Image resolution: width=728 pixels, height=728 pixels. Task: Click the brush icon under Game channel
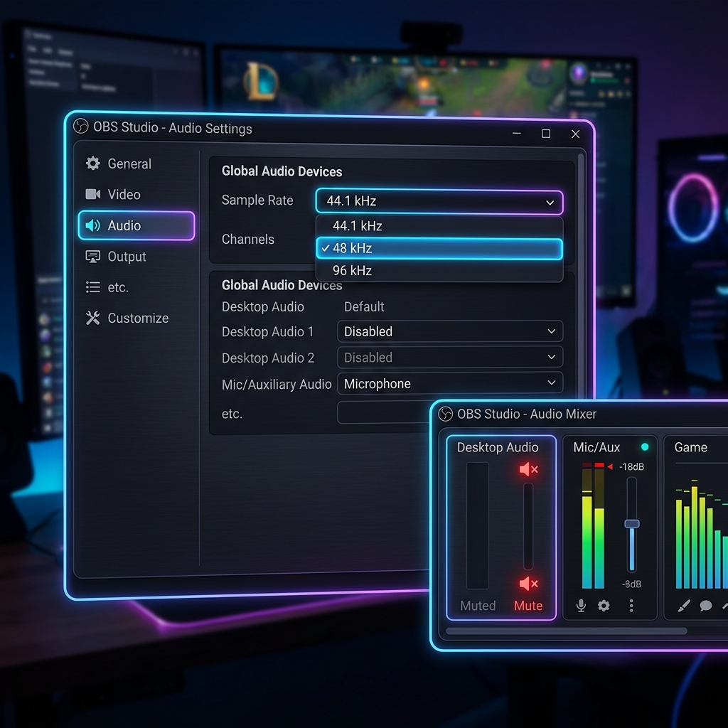click(x=684, y=606)
